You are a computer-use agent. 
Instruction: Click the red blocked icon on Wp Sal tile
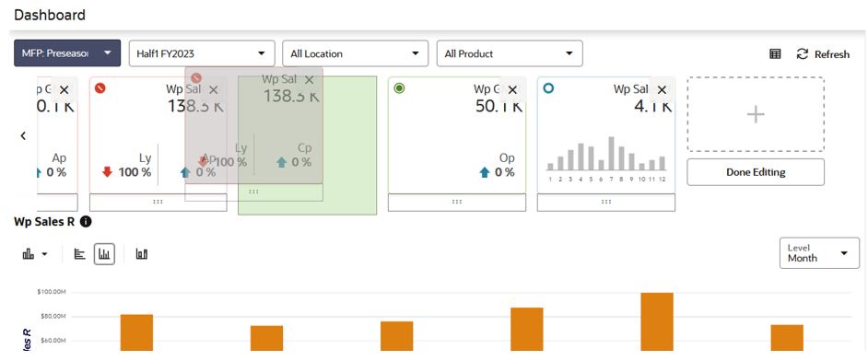[x=100, y=87]
